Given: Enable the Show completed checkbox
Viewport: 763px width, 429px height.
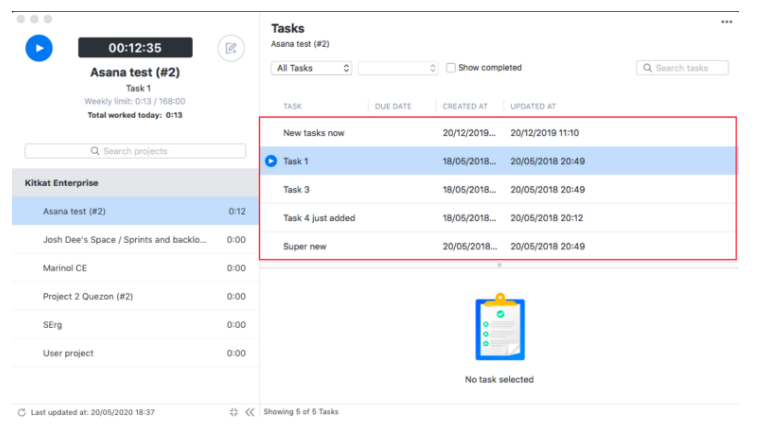Looking at the screenshot, I should pos(451,68).
